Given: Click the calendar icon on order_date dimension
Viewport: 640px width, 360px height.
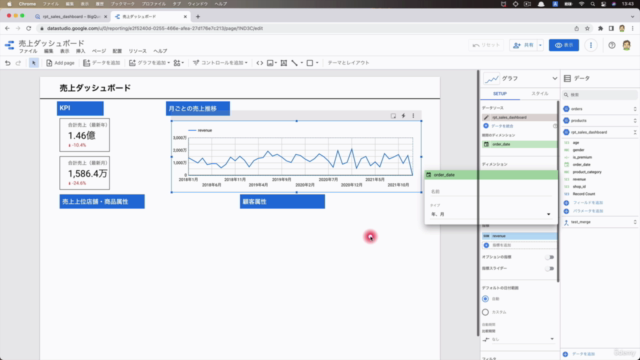Looking at the screenshot, I should (x=428, y=175).
